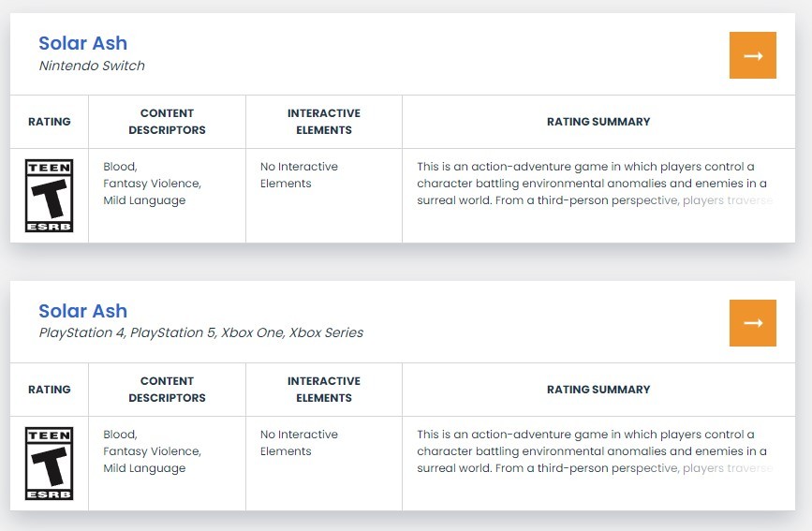Click Content Descriptors header in second card
The width and height of the screenshot is (812, 531).
coord(167,390)
